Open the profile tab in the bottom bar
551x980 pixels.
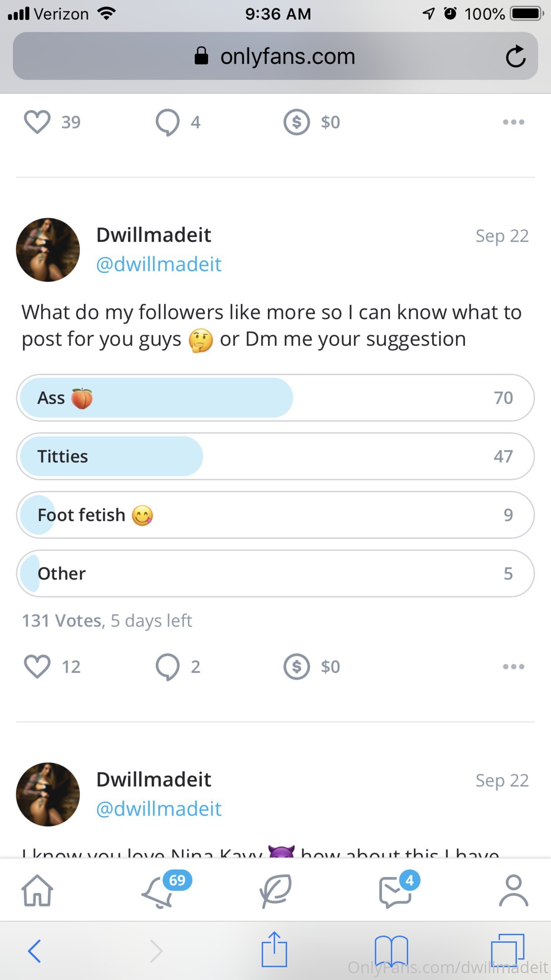(513, 890)
